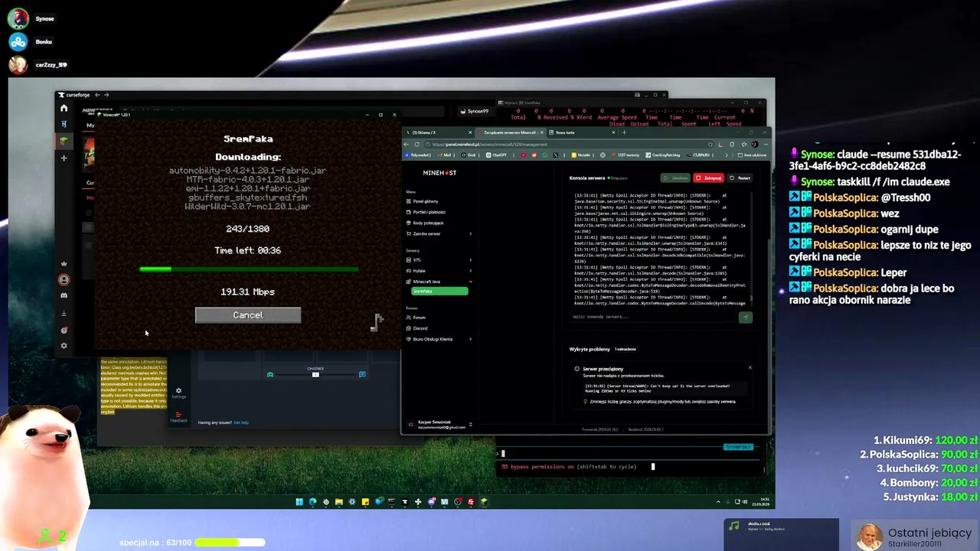Expand Biuro Obsługi Klienta submenu
This screenshot has width=980, height=551.
click(x=439, y=339)
